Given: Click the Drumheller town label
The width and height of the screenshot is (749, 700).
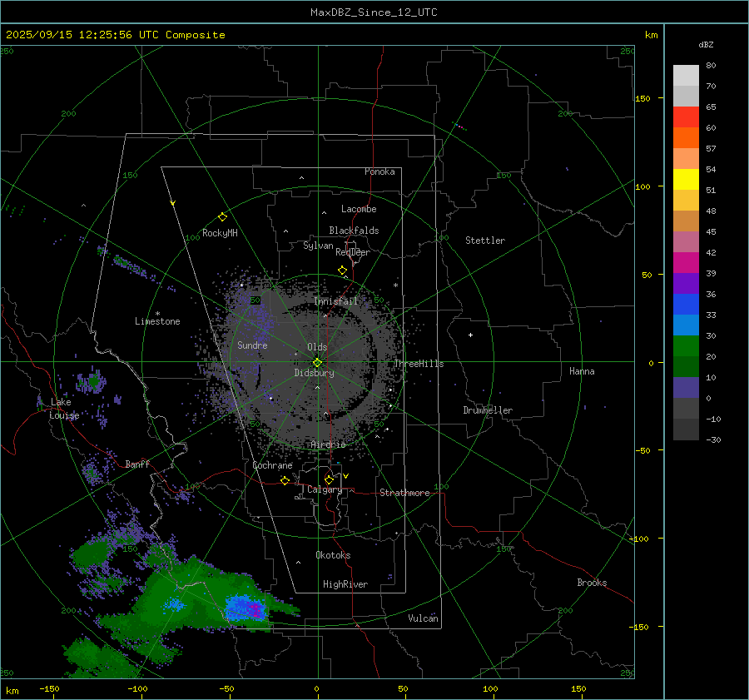Looking at the screenshot, I should click(488, 410).
